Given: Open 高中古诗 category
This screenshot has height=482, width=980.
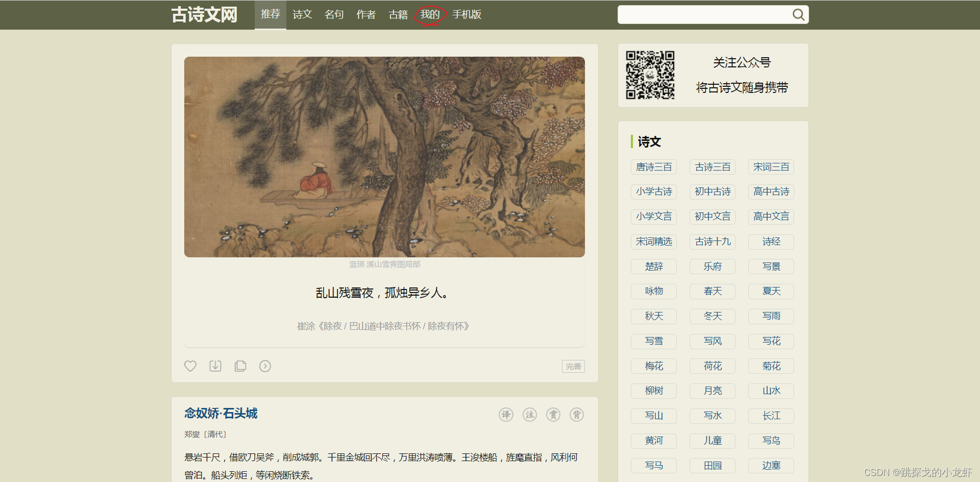Looking at the screenshot, I should click(771, 191).
